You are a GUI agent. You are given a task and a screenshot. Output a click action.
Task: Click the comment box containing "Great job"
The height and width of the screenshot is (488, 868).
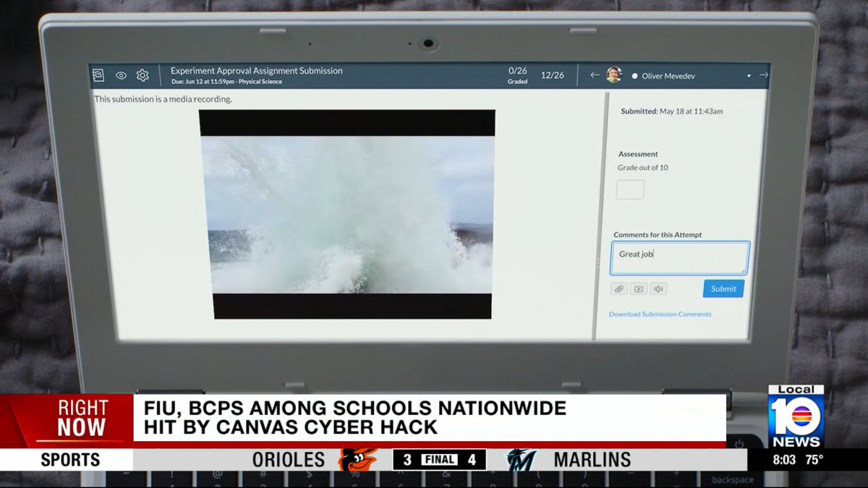coord(679,258)
